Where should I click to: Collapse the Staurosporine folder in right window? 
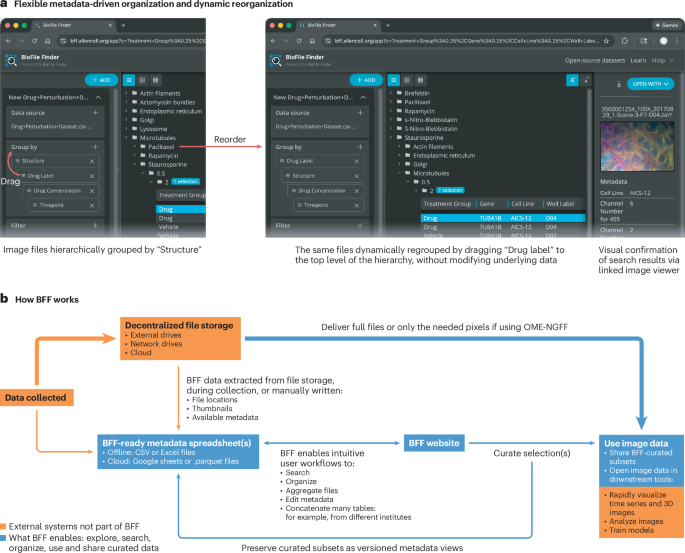tap(391, 138)
